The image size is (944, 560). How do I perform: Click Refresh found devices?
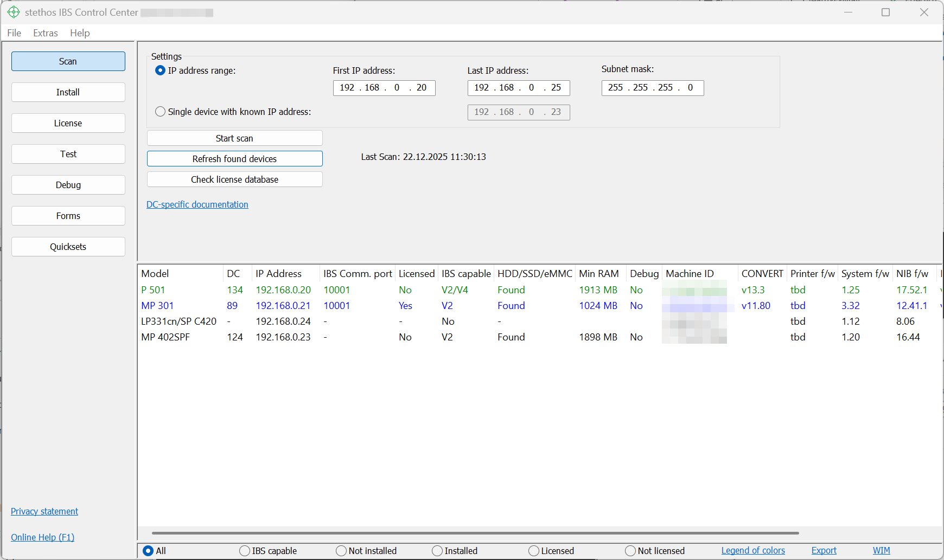(x=234, y=159)
